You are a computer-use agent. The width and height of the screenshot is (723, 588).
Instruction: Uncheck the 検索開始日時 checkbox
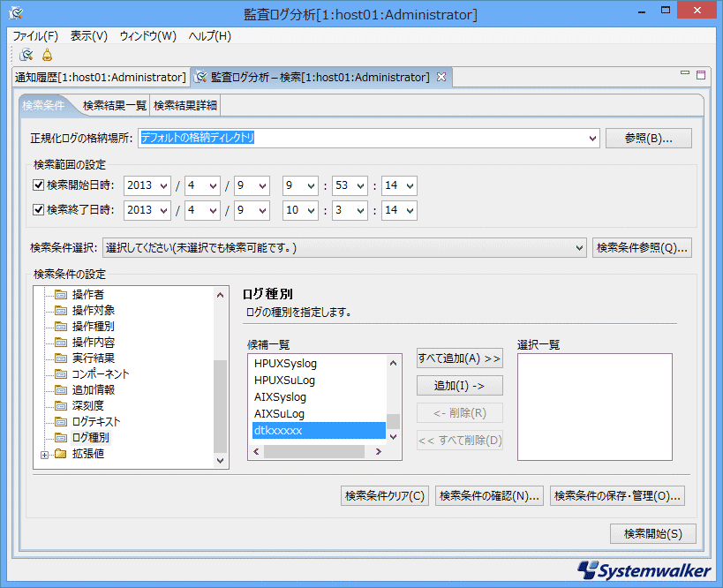[x=38, y=185]
